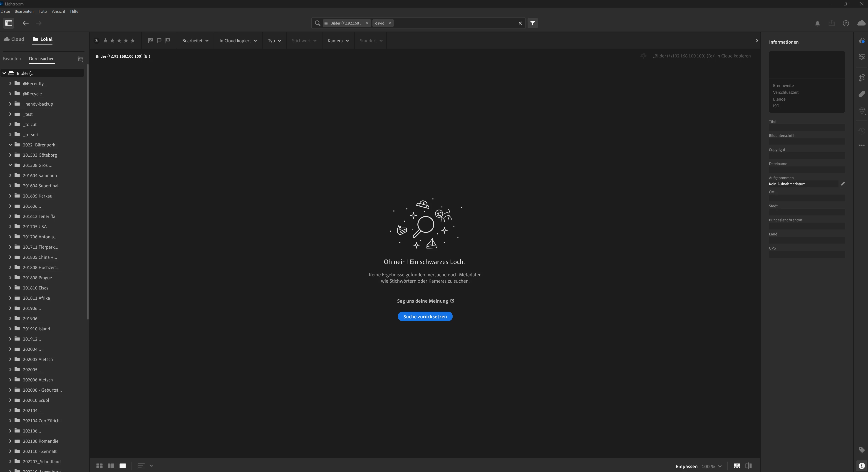Open the edit sliders panel icon
The width and height of the screenshot is (868, 472).
click(862, 57)
